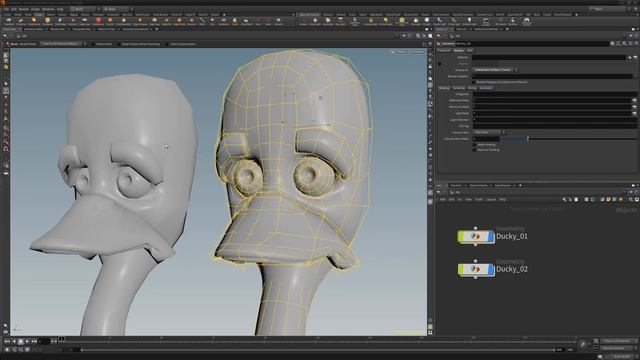Choose the PolyBridge shelf tool
Viewport: 640px width, 360px height.
(60, 20)
